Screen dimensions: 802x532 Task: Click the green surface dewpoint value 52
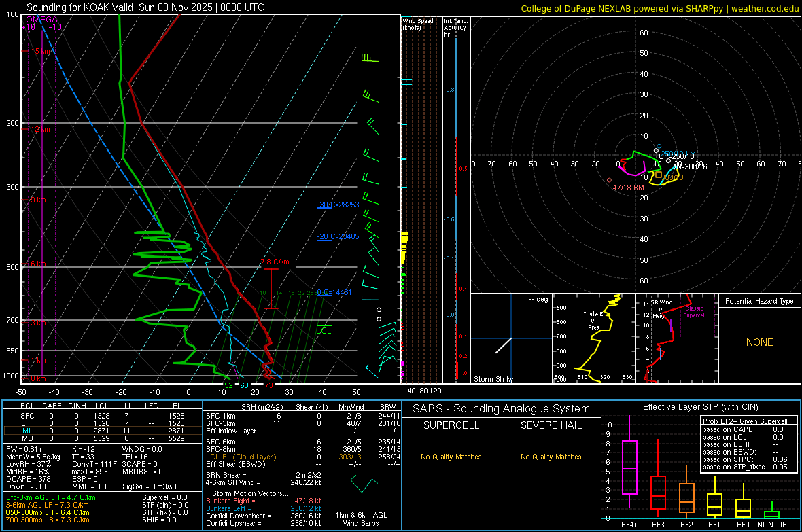pos(228,385)
